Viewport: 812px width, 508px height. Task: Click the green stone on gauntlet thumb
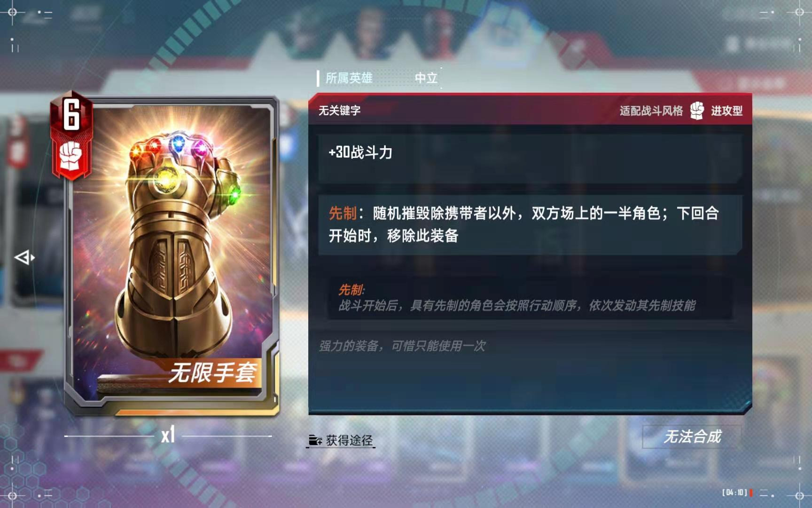click(x=234, y=193)
